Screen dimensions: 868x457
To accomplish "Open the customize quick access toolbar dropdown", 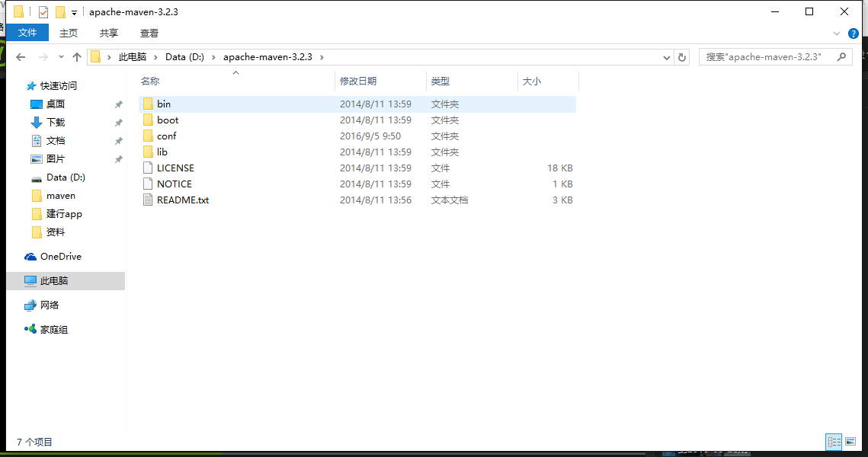I will (x=73, y=11).
